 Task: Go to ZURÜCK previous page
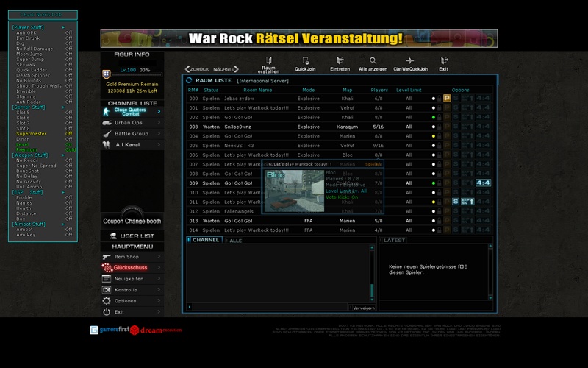(197, 69)
